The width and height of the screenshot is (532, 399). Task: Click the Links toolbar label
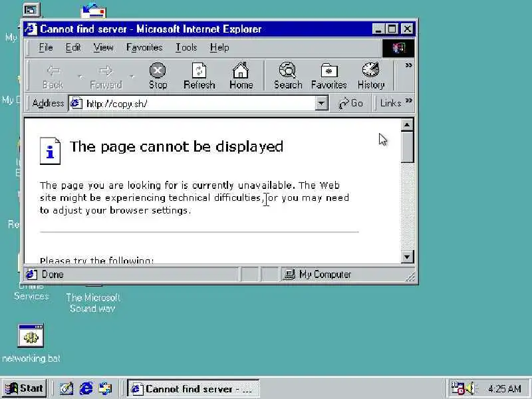coord(390,103)
